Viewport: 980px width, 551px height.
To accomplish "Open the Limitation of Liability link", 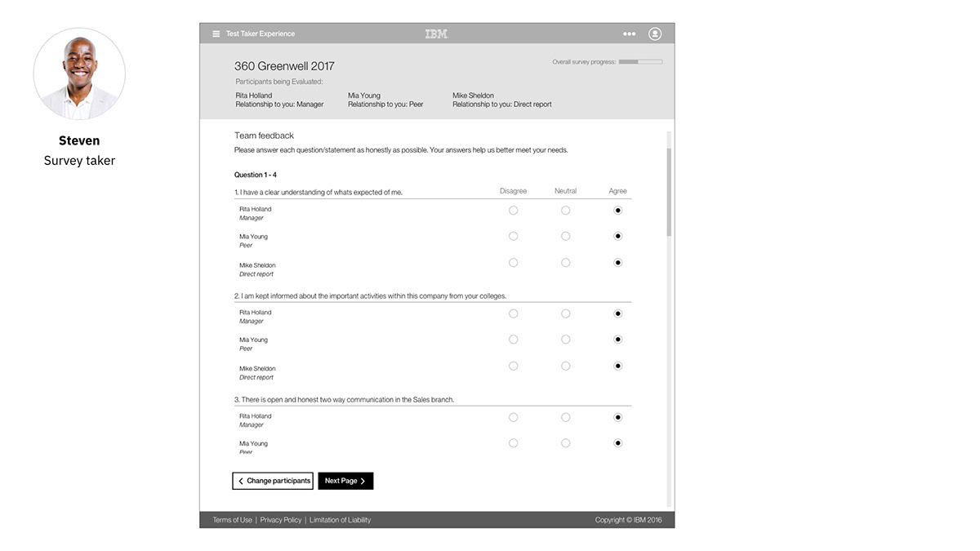I will [340, 520].
